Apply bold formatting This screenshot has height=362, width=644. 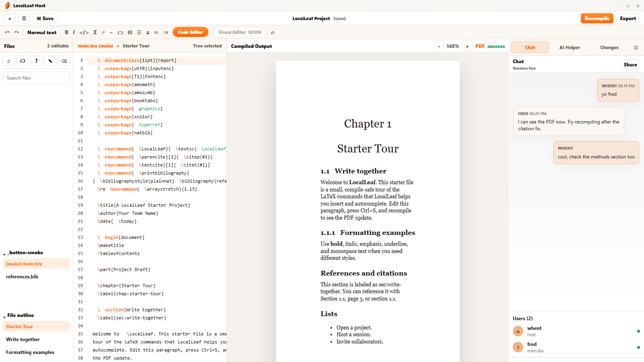coord(67,32)
